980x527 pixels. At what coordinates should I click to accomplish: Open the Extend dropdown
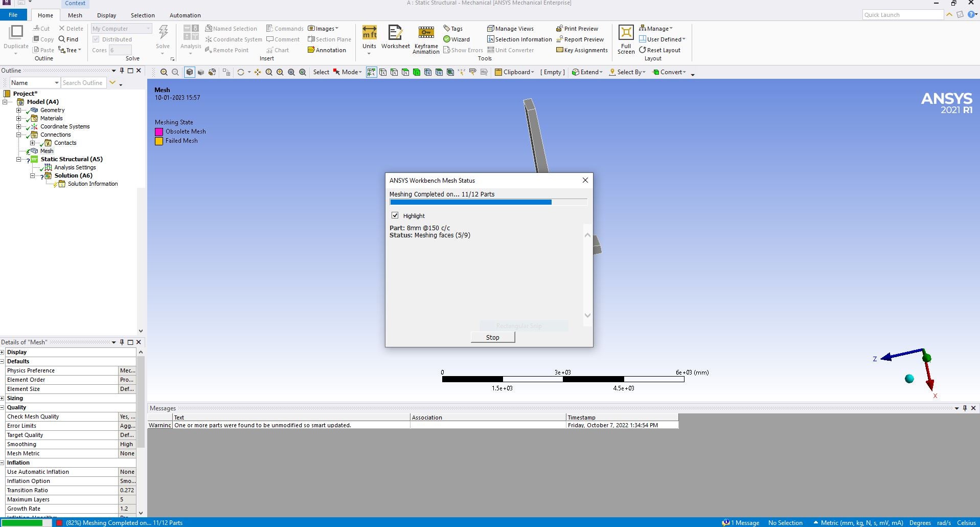(587, 72)
